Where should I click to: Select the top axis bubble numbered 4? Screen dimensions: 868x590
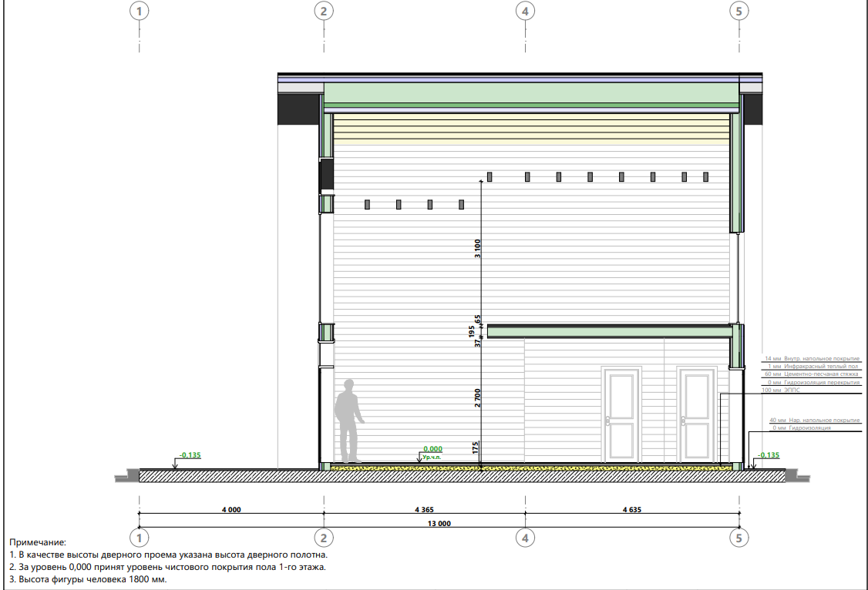pos(525,11)
